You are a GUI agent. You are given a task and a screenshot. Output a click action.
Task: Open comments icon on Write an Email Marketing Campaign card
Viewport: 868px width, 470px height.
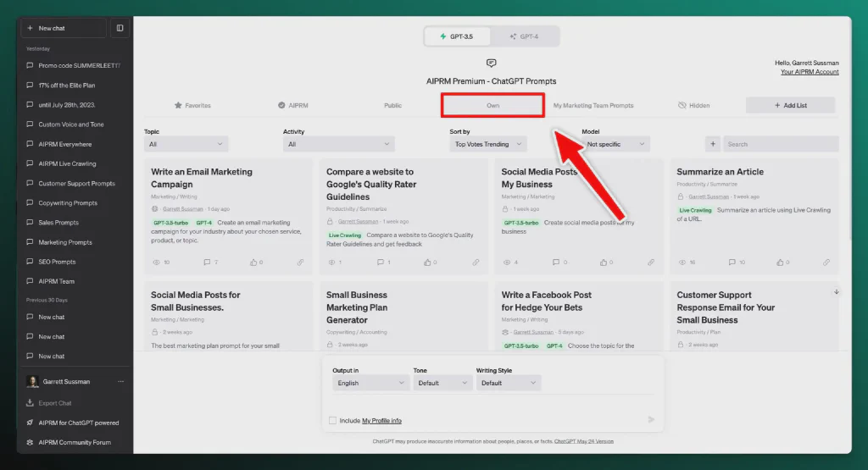207,262
